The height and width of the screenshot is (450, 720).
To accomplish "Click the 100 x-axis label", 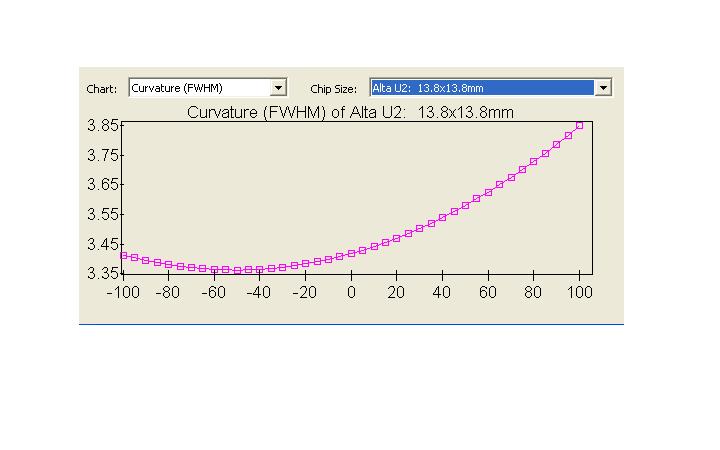I will [x=579, y=292].
